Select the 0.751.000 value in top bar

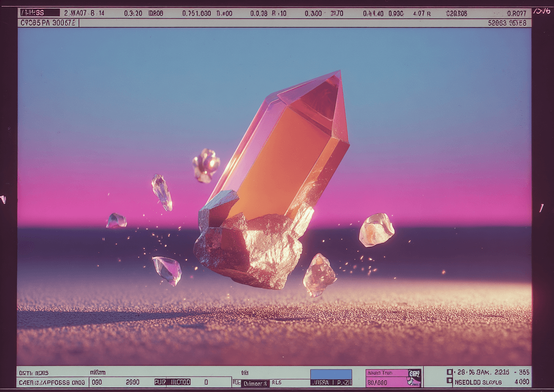pyautogui.click(x=196, y=14)
